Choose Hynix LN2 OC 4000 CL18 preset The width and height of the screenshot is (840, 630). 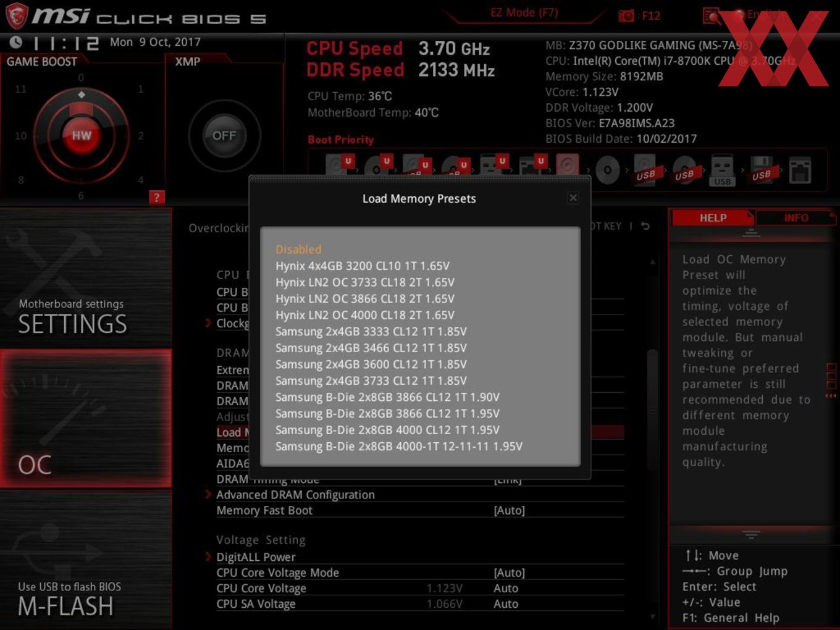[x=365, y=315]
